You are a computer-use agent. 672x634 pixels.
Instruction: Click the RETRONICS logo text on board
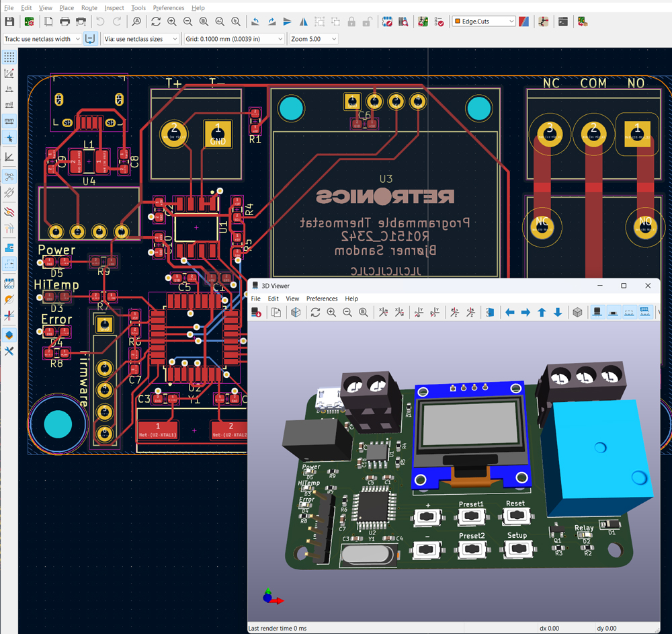pos(385,196)
